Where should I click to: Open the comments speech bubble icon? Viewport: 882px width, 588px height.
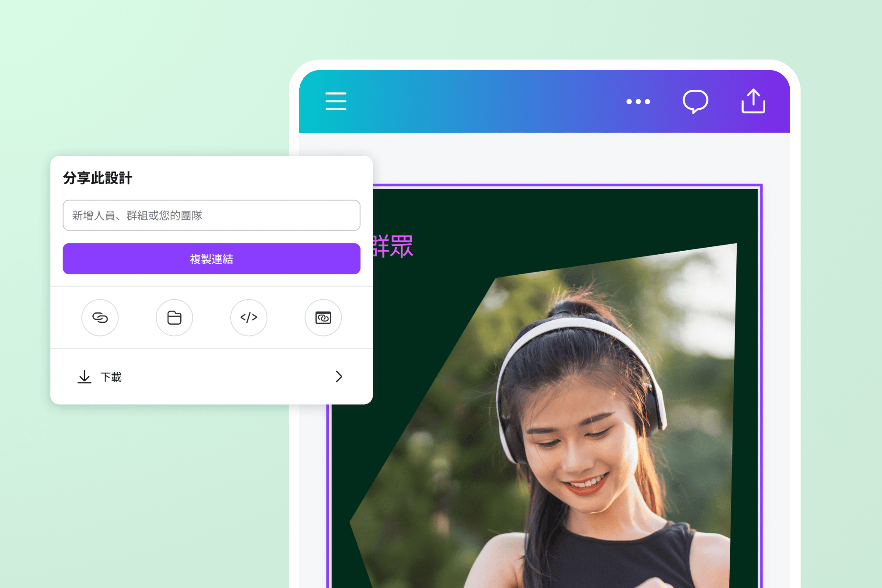[x=695, y=101]
